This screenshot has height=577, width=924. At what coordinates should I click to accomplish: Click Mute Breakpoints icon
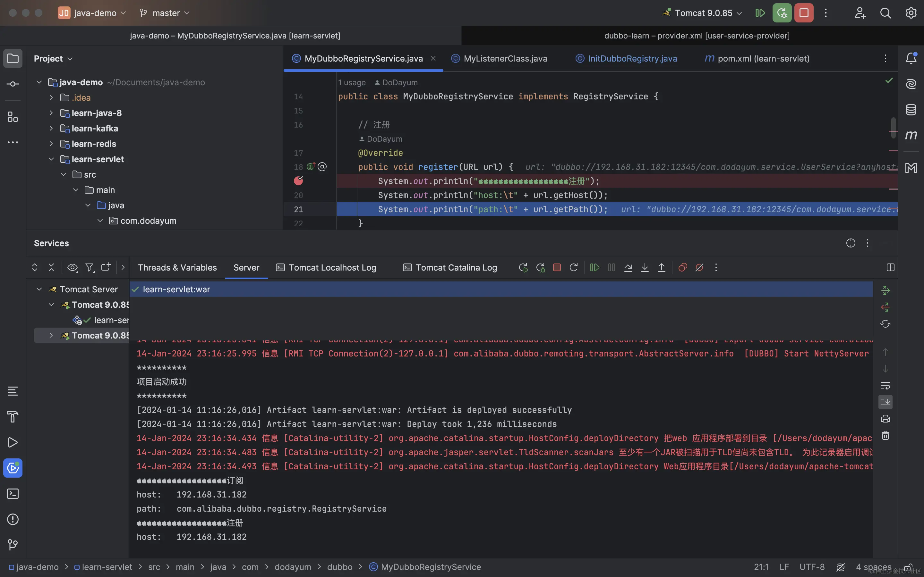point(699,268)
